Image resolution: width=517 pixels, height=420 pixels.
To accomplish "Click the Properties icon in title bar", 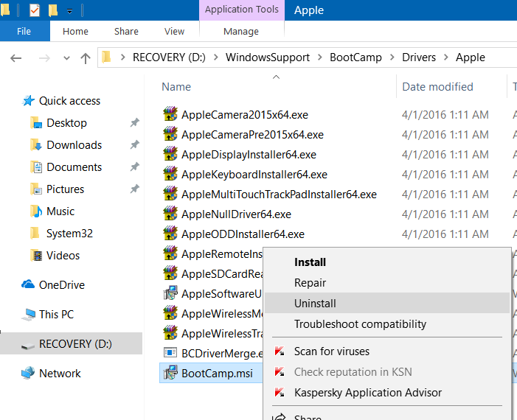I will point(35,10).
